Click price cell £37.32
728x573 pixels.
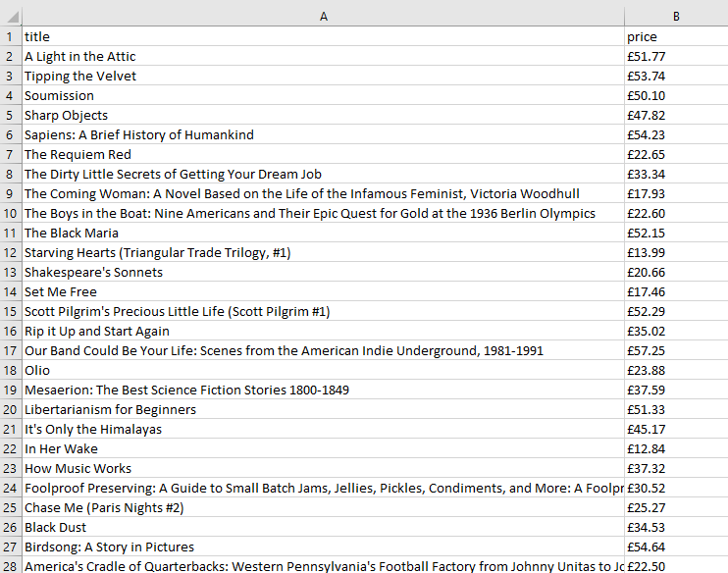[676, 468]
